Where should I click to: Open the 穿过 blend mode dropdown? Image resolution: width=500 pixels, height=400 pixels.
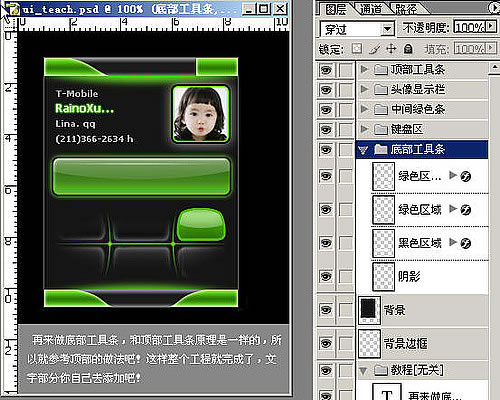point(387,29)
